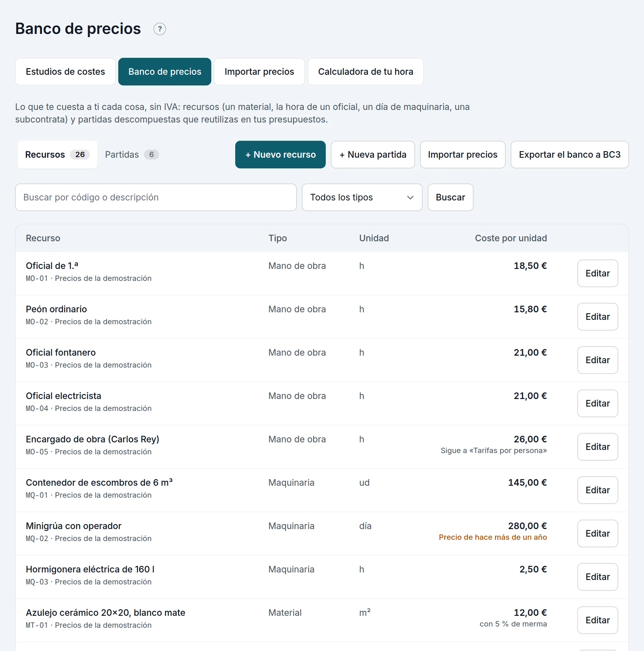Edit the Peón ordinario resource
644x651 pixels.
pos(597,317)
